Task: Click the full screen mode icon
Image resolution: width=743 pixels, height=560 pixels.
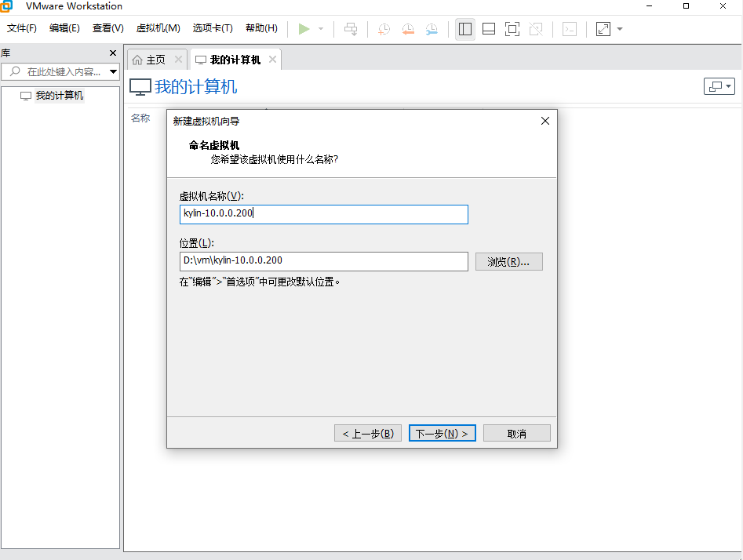Action: tap(512, 29)
